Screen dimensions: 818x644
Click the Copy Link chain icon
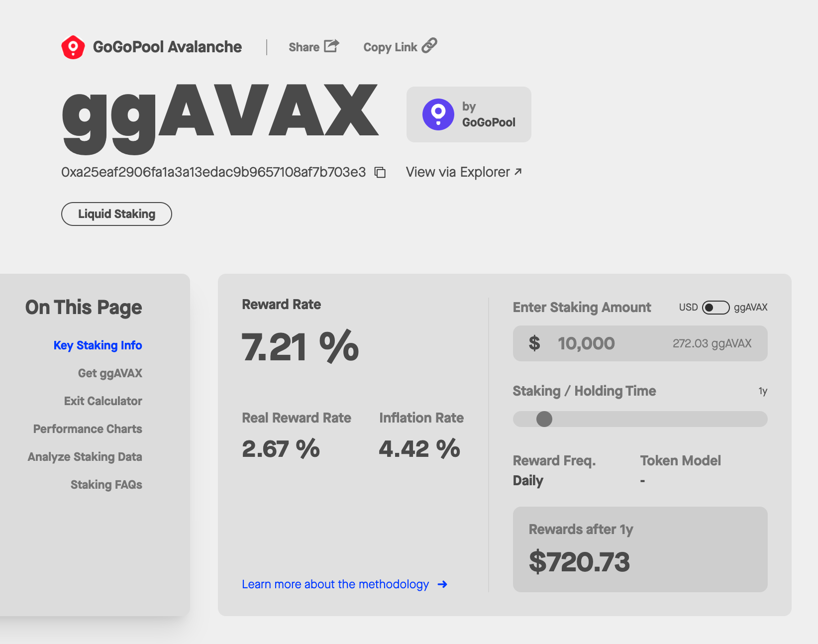(429, 45)
